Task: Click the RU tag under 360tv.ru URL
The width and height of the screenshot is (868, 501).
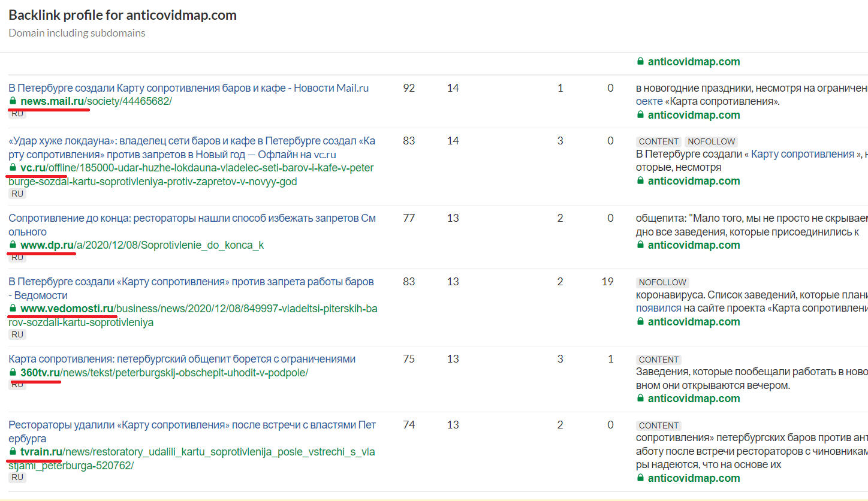Action: [x=17, y=385]
